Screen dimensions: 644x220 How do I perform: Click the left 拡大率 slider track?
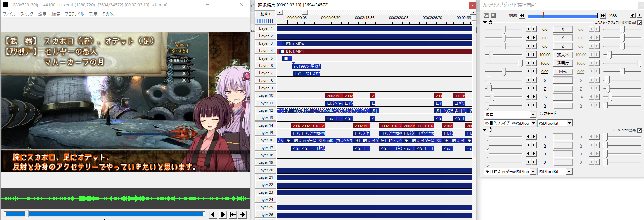pyautogui.click(x=504, y=54)
